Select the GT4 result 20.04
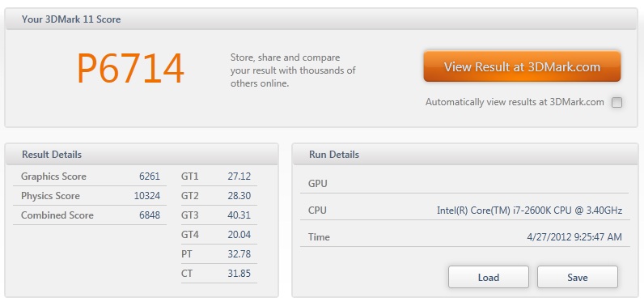Viewport: 644px width, 302px height. click(x=239, y=235)
